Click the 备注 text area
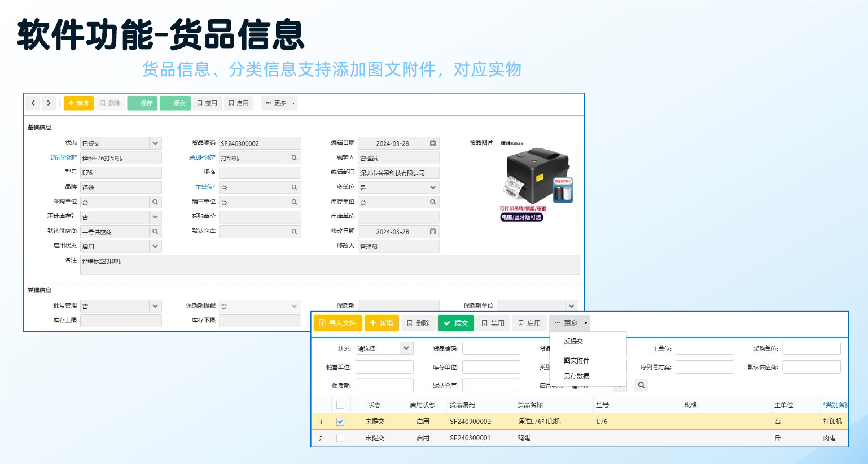The height and width of the screenshot is (464, 868). [330, 265]
